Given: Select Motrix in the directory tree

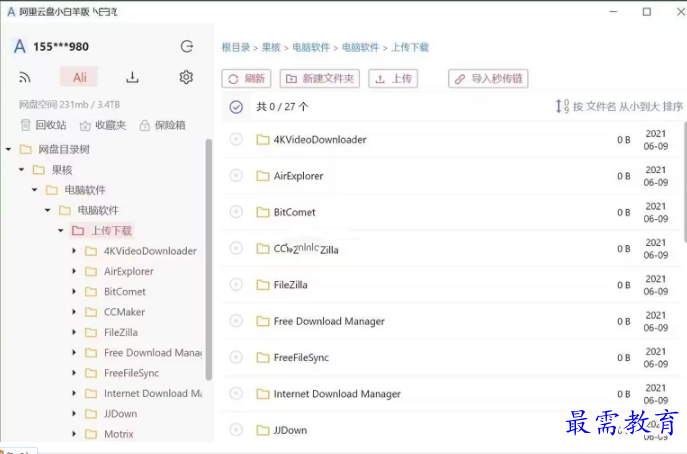Looking at the screenshot, I should coord(119,434).
